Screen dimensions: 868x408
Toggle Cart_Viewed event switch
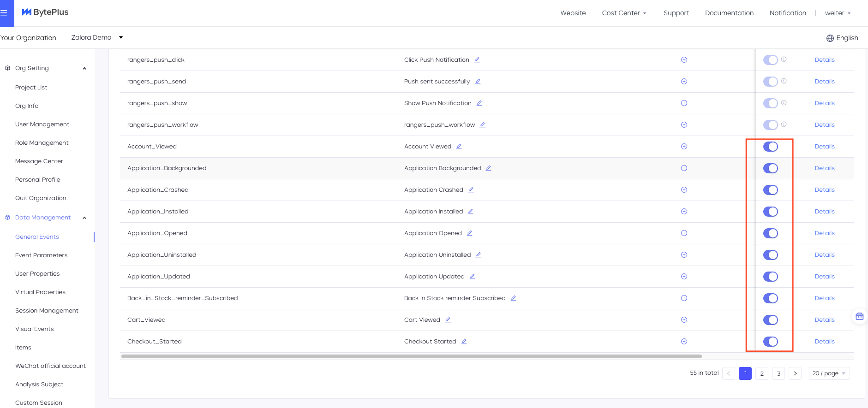[x=771, y=320]
